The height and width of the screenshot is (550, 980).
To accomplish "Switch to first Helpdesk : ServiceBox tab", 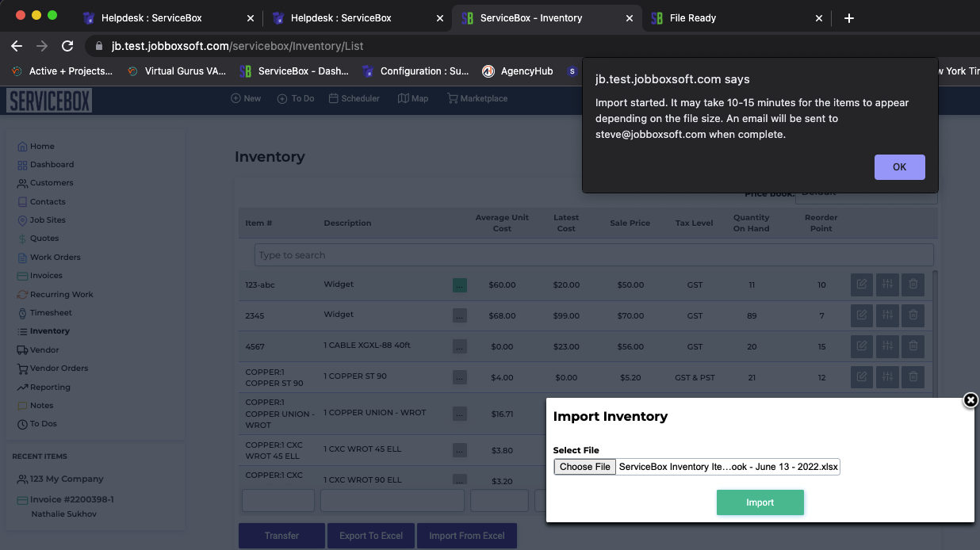I will point(169,17).
